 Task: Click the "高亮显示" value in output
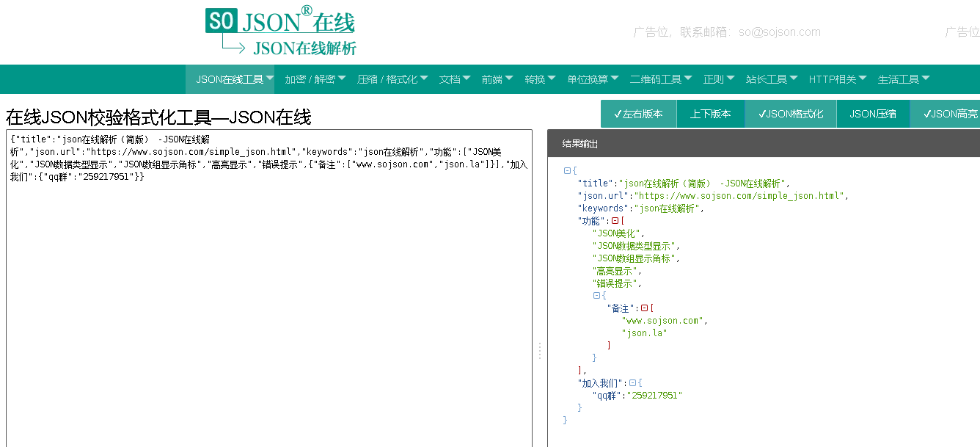coord(614,271)
